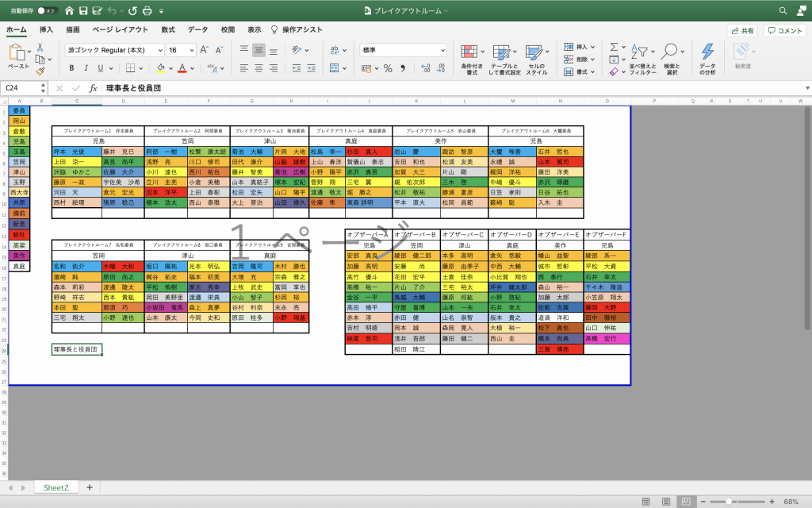This screenshot has height=508, width=812.
Task: Cut selection with the scissors icon
Action: 40,47
